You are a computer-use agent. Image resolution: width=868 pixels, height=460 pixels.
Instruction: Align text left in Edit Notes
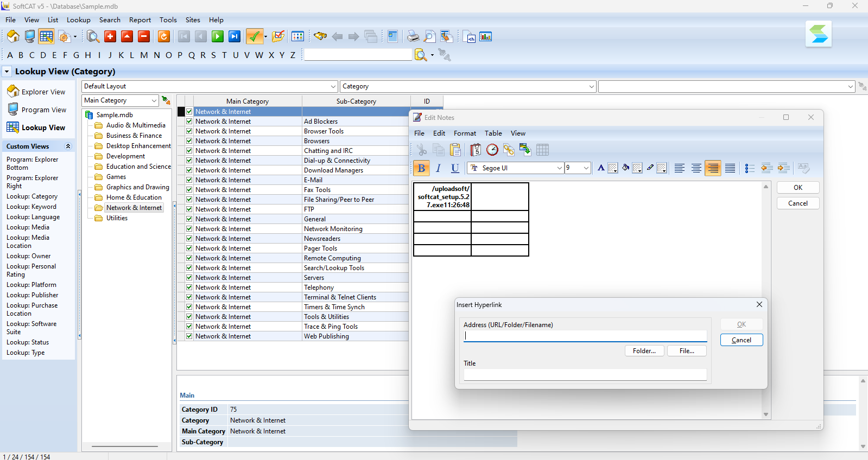pos(679,168)
